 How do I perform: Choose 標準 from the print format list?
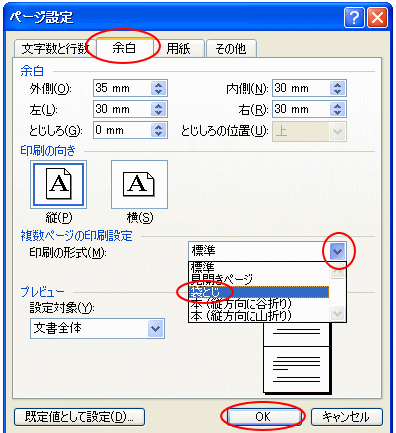pos(259,267)
